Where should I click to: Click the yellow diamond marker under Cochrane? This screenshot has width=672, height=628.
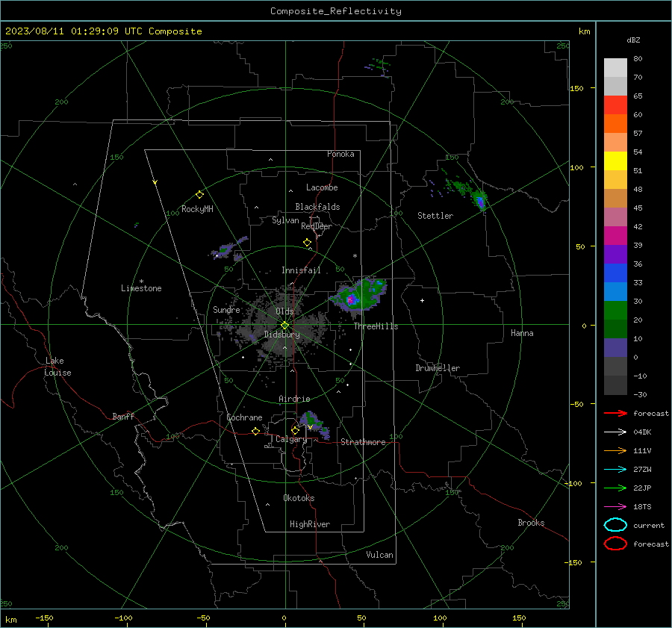pyautogui.click(x=255, y=432)
